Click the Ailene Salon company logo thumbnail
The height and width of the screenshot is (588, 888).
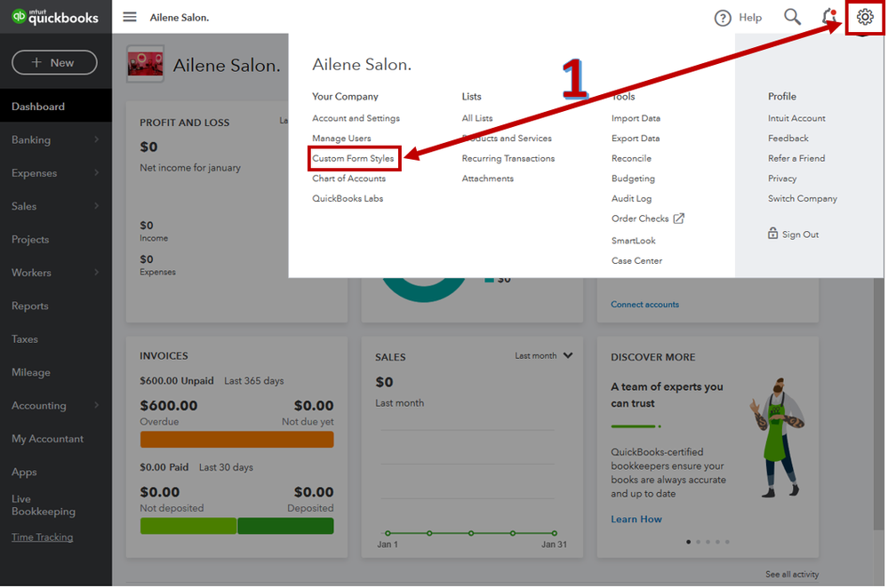point(146,64)
